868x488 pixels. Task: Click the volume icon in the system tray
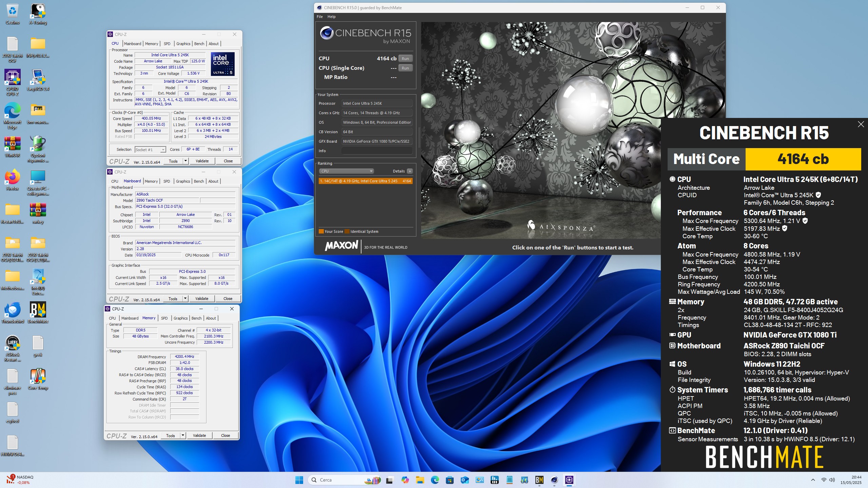(832, 480)
